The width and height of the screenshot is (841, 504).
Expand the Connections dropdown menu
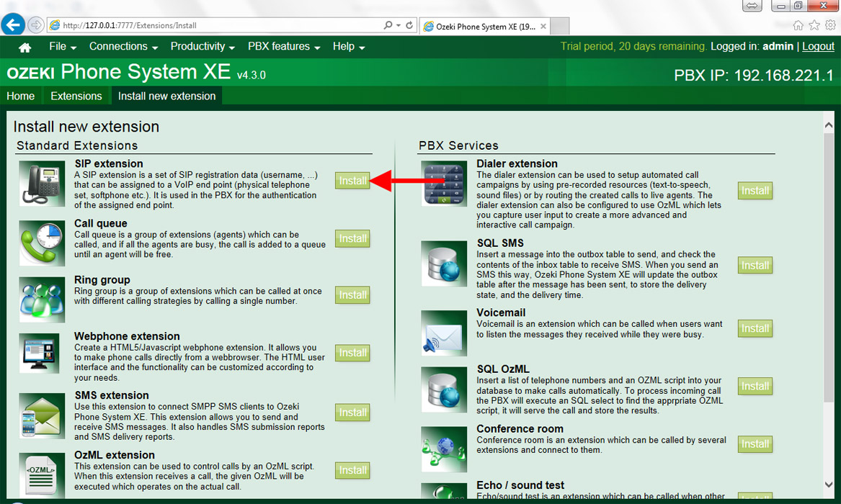pyautogui.click(x=123, y=47)
